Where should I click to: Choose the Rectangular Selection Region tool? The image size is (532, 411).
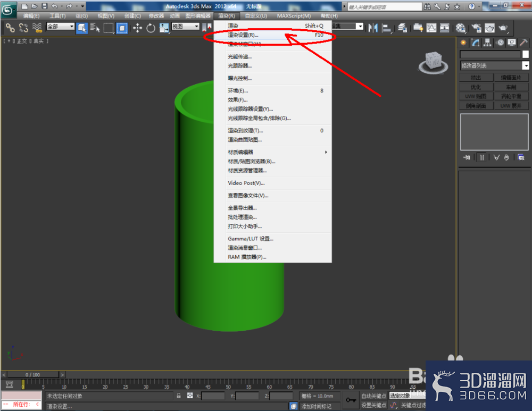[x=108, y=28]
